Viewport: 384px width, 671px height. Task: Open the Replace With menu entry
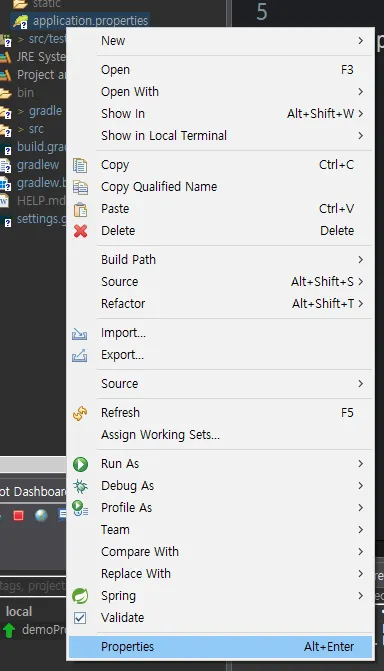point(220,574)
